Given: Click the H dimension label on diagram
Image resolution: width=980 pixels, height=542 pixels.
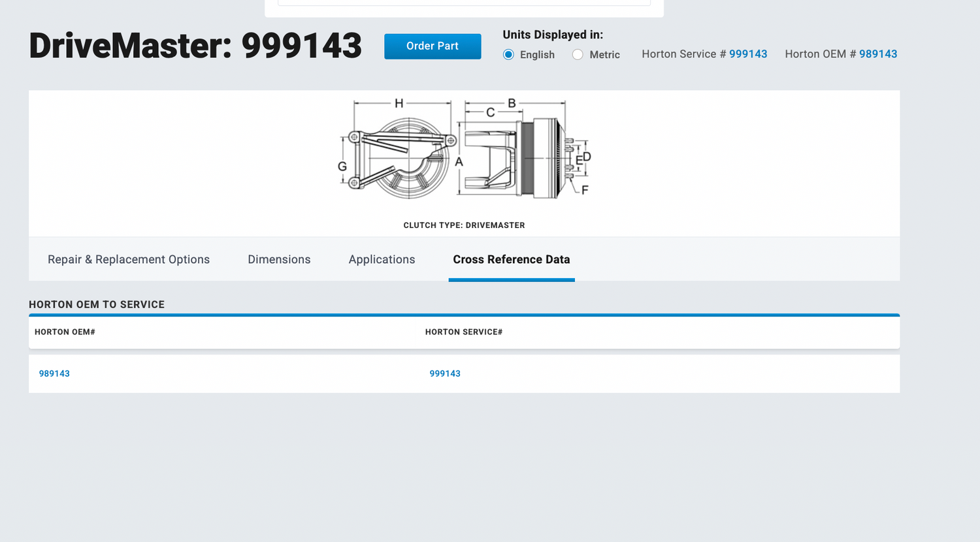Looking at the screenshot, I should 399,103.
